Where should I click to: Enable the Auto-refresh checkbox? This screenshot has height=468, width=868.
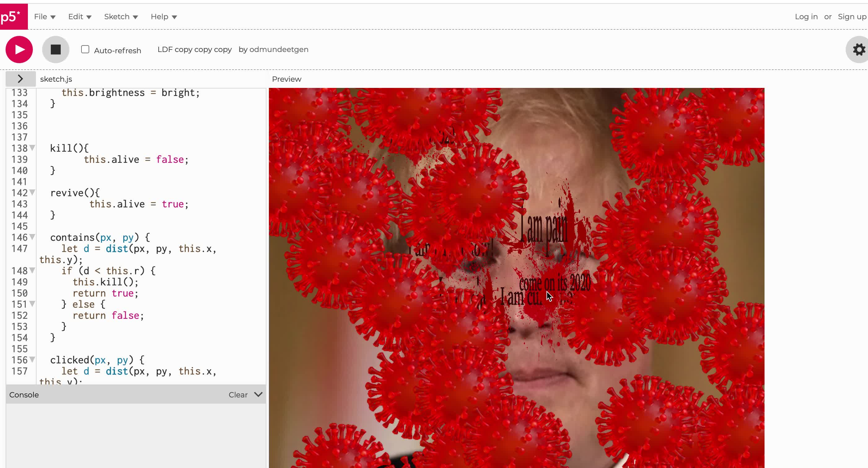click(85, 50)
